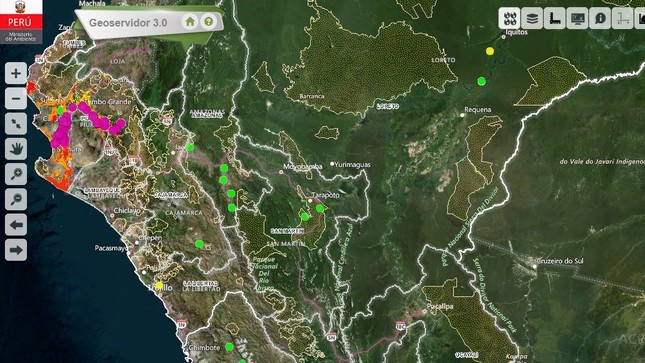
Task: Open the help question mark button
Action: [209, 21]
